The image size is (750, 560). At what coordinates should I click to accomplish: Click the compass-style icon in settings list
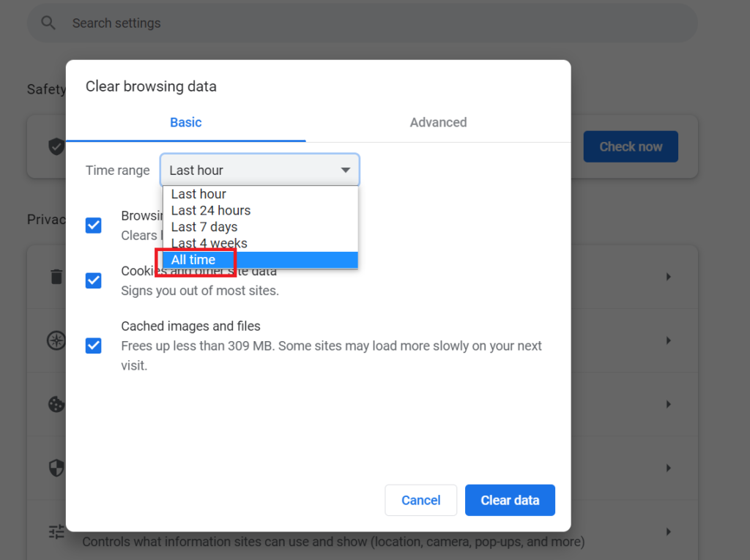point(56,340)
